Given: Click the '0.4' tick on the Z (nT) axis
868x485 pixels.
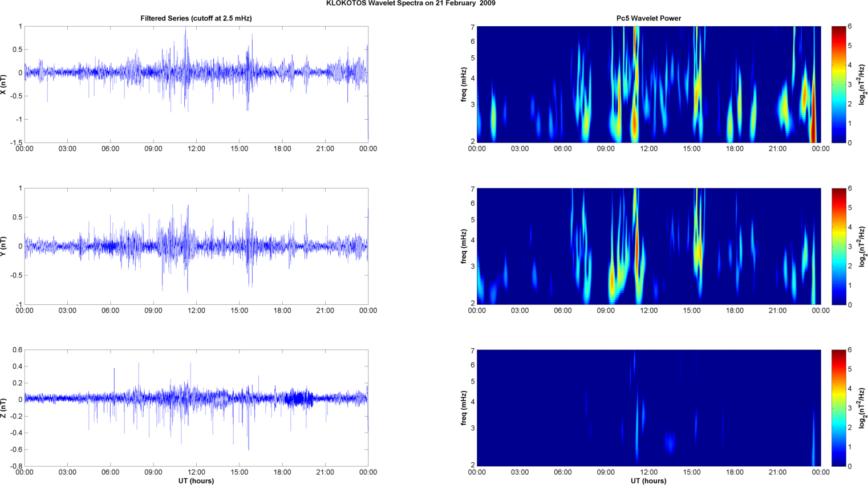Looking at the screenshot, I should pyautogui.click(x=18, y=366).
